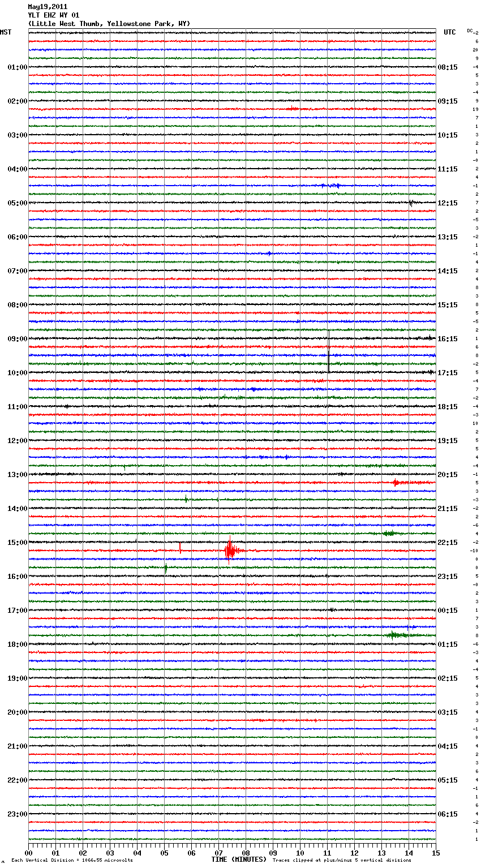The width and height of the screenshot is (481, 868).
Task: Click the "00:15" UTC time label
Action: (448, 611)
